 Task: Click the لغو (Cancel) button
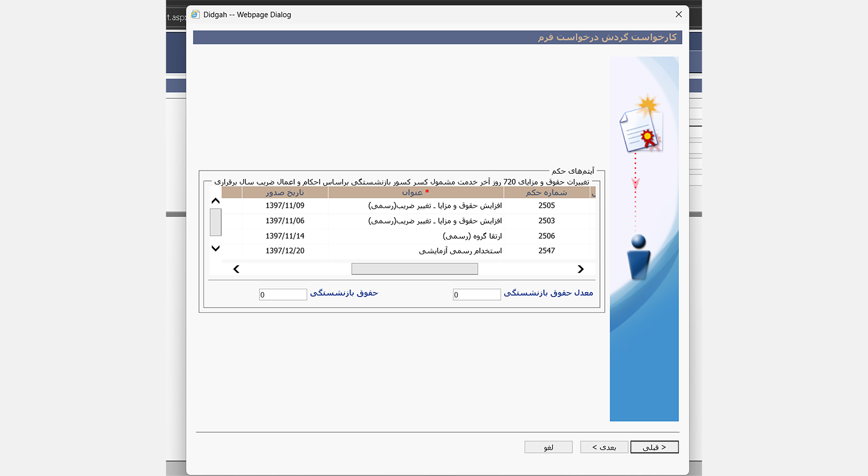tap(548, 447)
